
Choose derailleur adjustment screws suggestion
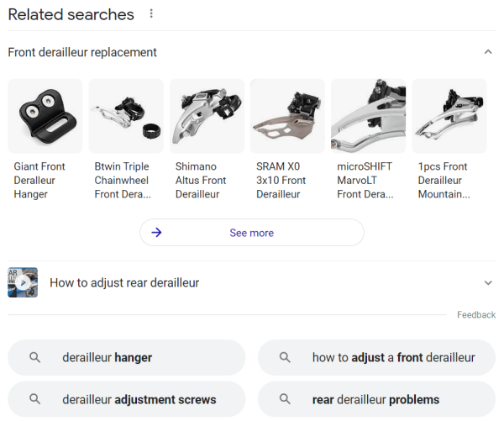pyautogui.click(x=127, y=399)
